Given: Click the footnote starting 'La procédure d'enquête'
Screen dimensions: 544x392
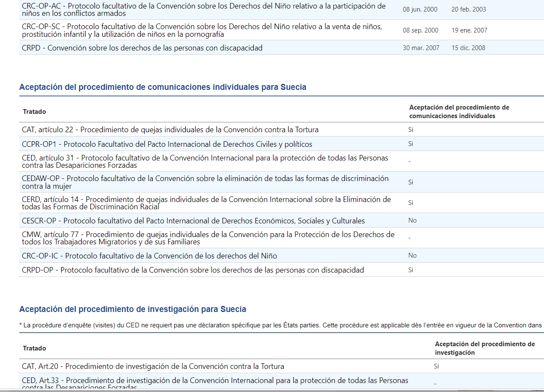Looking at the screenshot, I should click(x=281, y=325).
